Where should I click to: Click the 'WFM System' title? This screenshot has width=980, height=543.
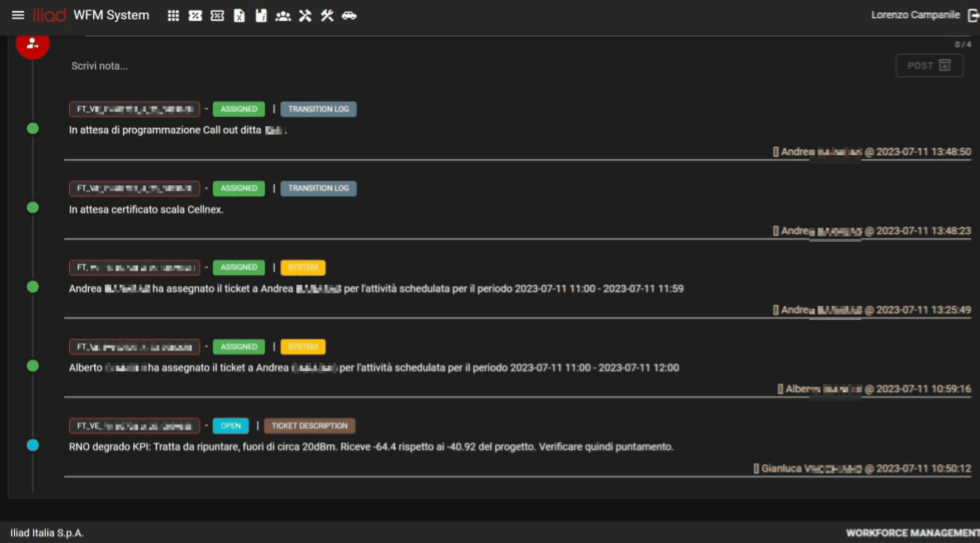point(111,15)
